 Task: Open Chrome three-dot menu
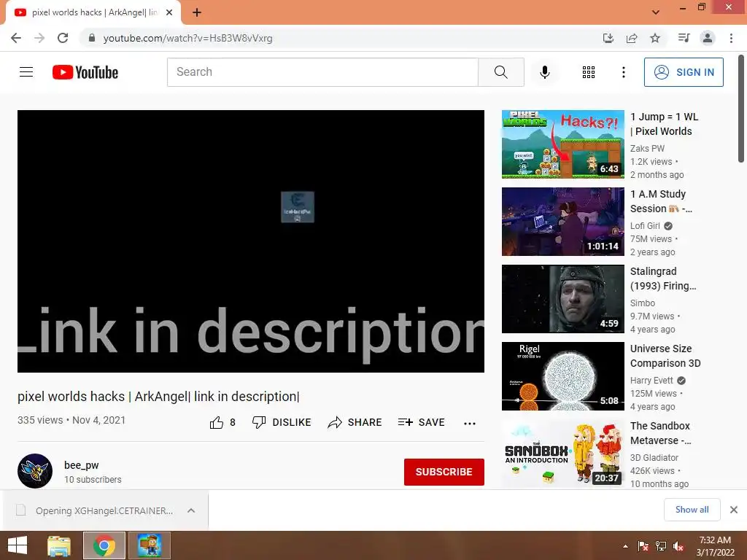click(x=731, y=38)
